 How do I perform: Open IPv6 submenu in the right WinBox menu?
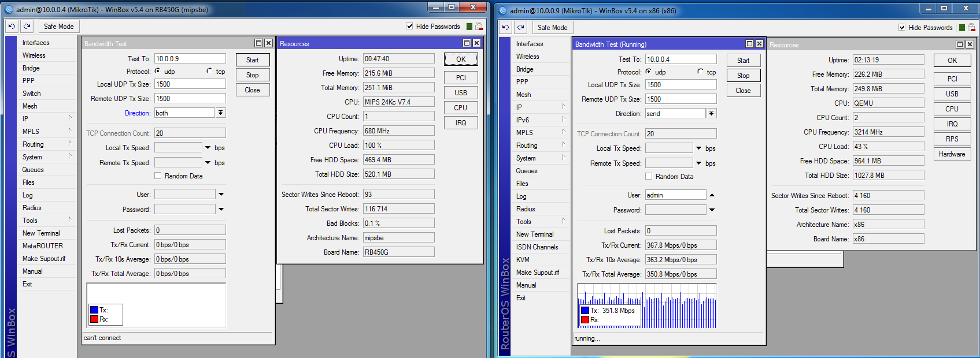coord(541,120)
